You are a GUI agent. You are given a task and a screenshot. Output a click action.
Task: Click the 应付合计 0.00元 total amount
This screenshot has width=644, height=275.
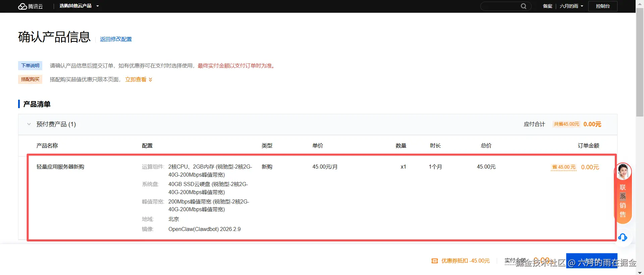click(592, 124)
